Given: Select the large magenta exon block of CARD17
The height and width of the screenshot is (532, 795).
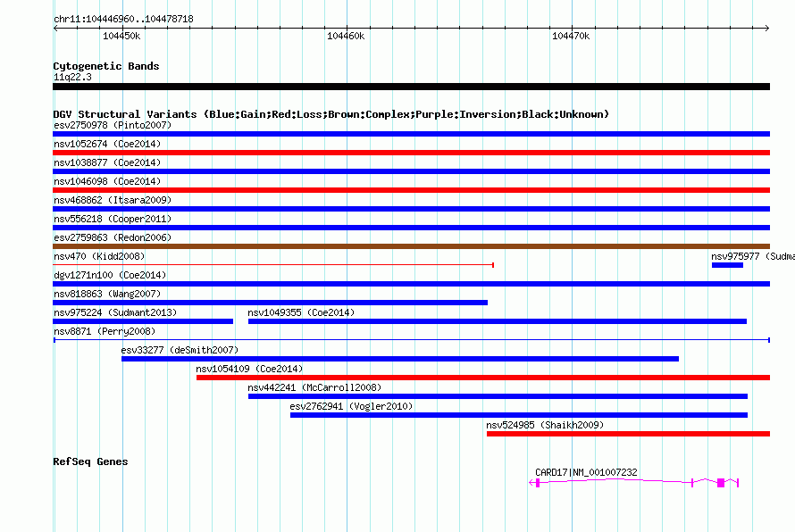Looking at the screenshot, I should (x=721, y=483).
